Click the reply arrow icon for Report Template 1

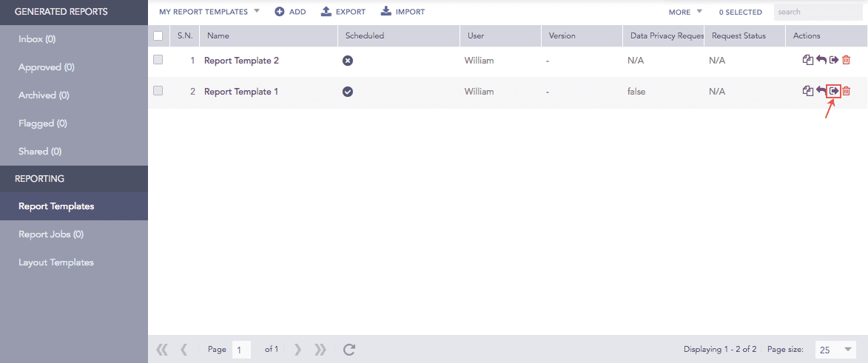[x=821, y=91]
